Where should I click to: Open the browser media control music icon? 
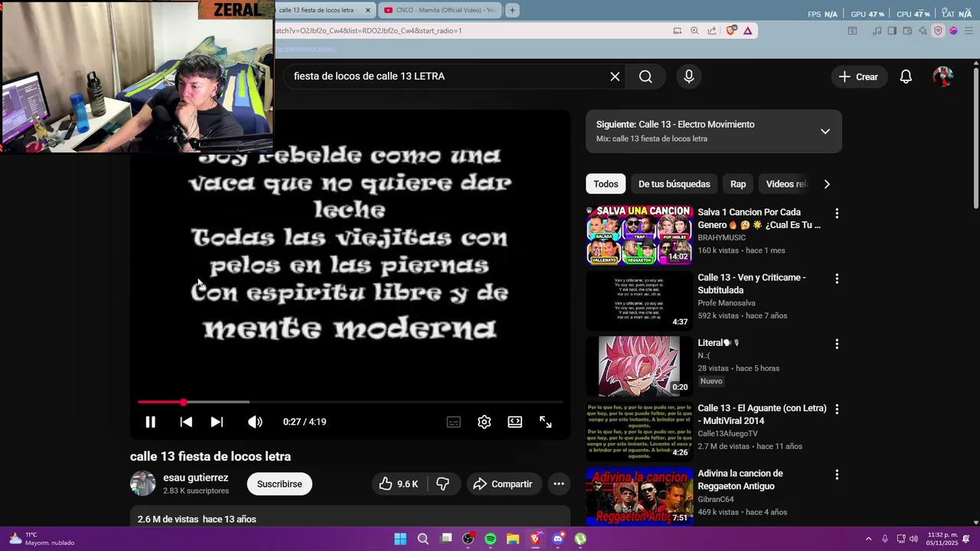[877, 31]
